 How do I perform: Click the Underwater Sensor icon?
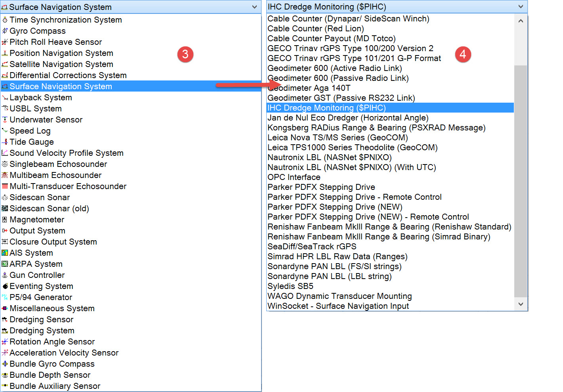(x=5, y=120)
